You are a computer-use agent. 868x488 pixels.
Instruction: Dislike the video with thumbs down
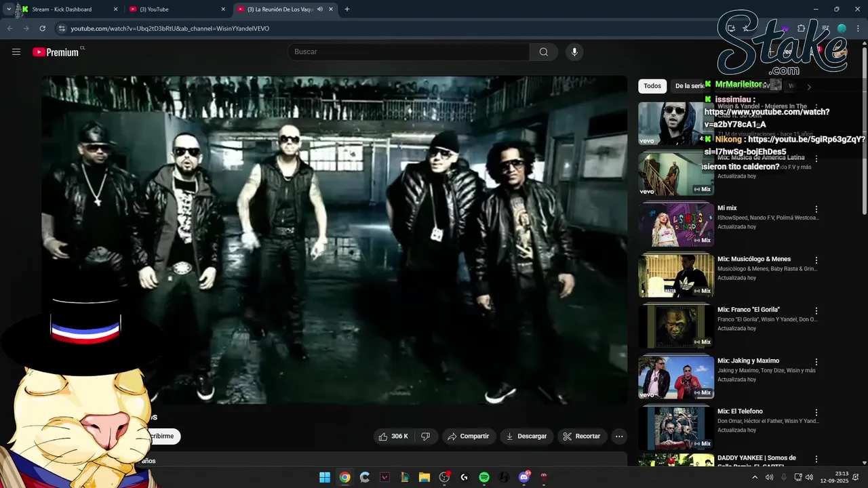[x=425, y=436]
